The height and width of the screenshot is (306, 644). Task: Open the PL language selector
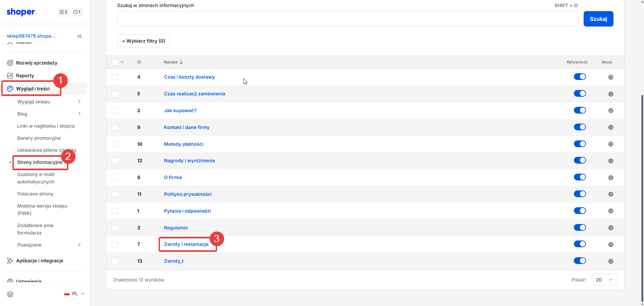click(74, 294)
